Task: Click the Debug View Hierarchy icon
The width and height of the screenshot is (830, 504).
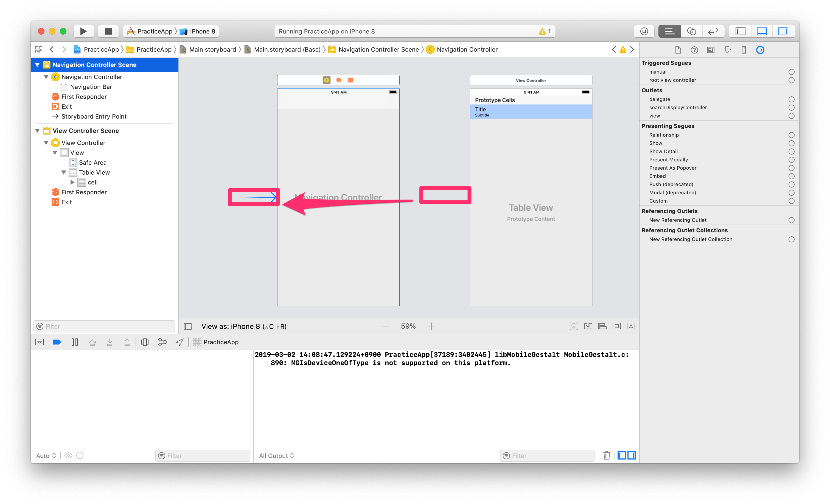Action: (145, 342)
